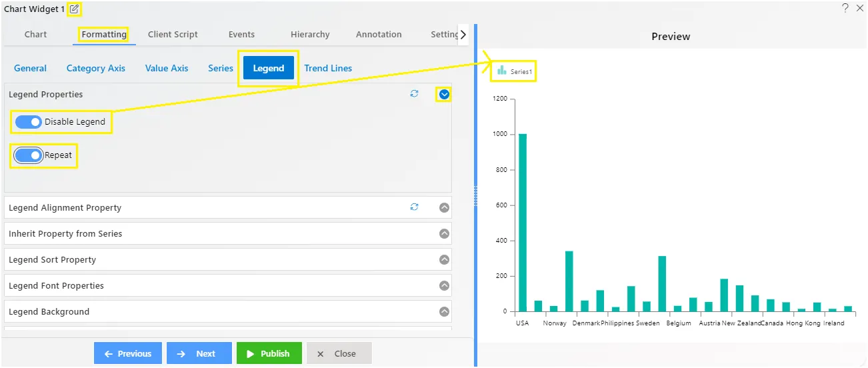
Task: Select the Category Axis sub-tab
Action: pyautogui.click(x=96, y=68)
